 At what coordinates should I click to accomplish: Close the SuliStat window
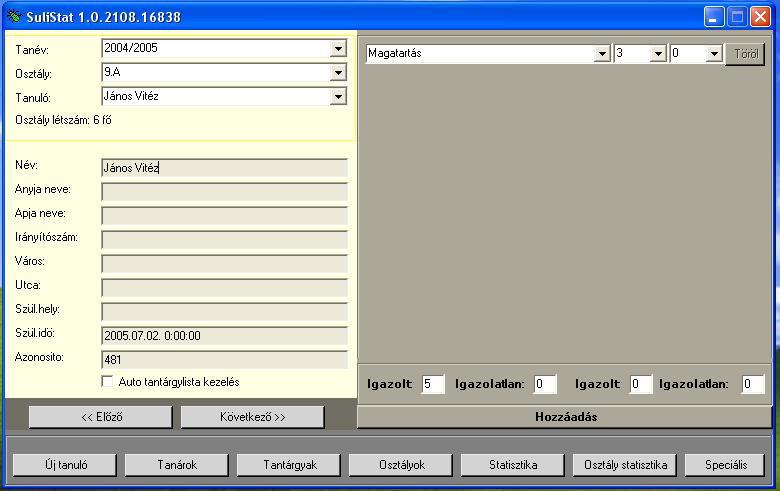761,17
